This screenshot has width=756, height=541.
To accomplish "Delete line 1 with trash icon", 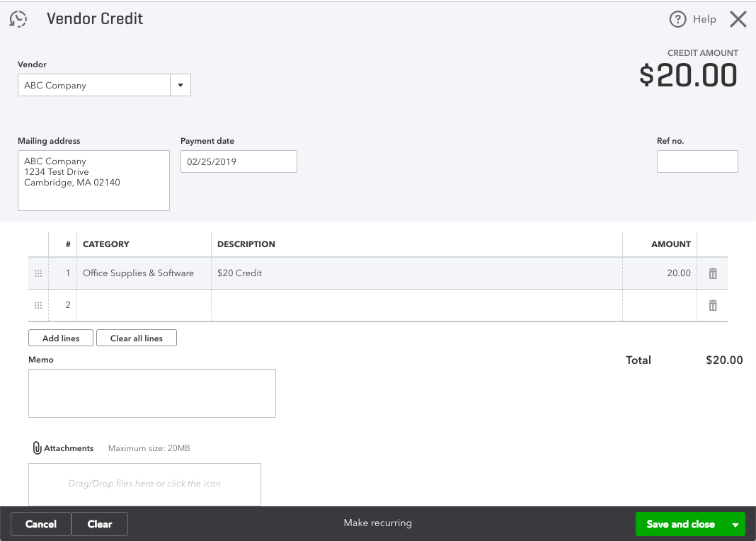I will pyautogui.click(x=713, y=273).
